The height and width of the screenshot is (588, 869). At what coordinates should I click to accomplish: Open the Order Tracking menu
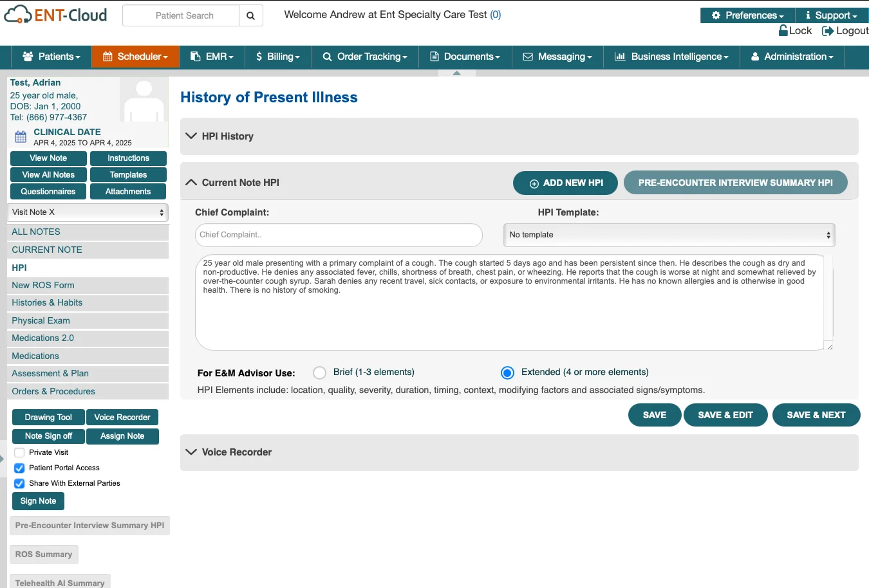tap(364, 57)
